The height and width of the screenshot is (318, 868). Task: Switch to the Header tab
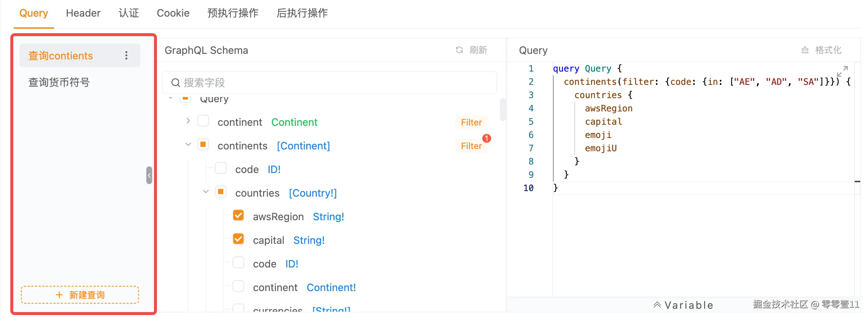click(x=83, y=13)
